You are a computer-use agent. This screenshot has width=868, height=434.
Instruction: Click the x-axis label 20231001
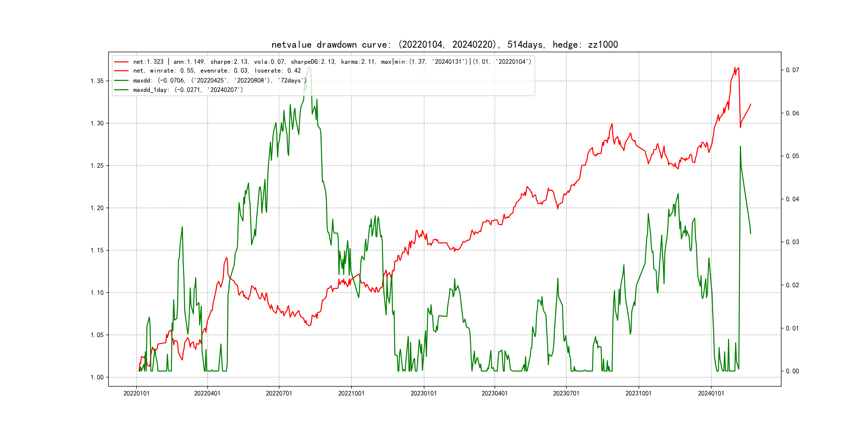tap(638, 393)
